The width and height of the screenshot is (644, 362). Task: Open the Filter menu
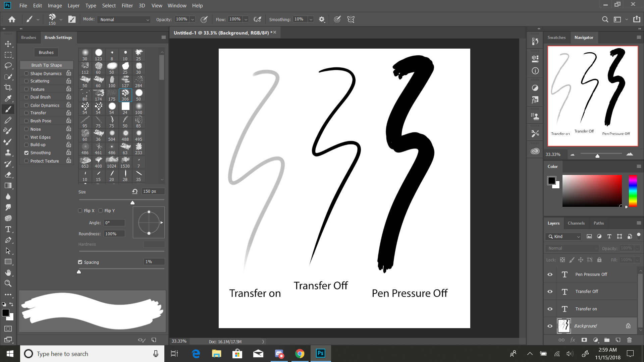(x=127, y=5)
